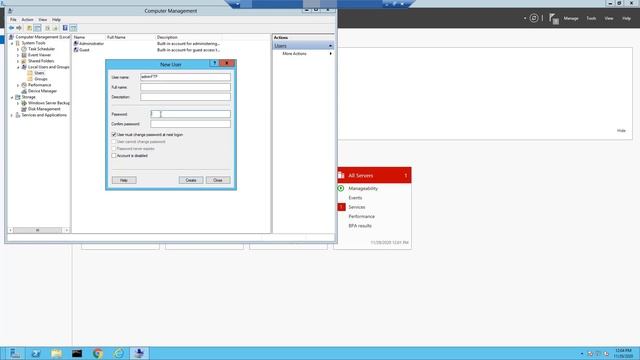Select Task Scheduler in the tree
Screen dimensions: 640x360
[41, 49]
